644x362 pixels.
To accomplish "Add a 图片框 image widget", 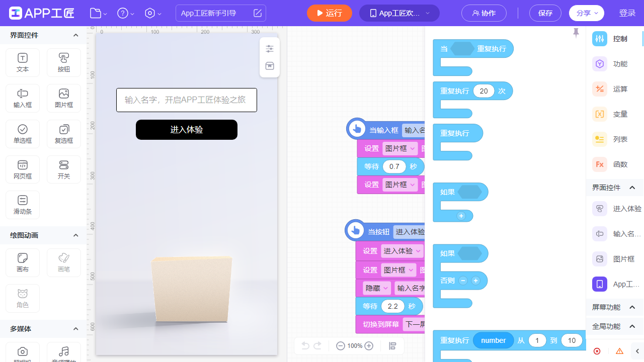I will click(64, 99).
